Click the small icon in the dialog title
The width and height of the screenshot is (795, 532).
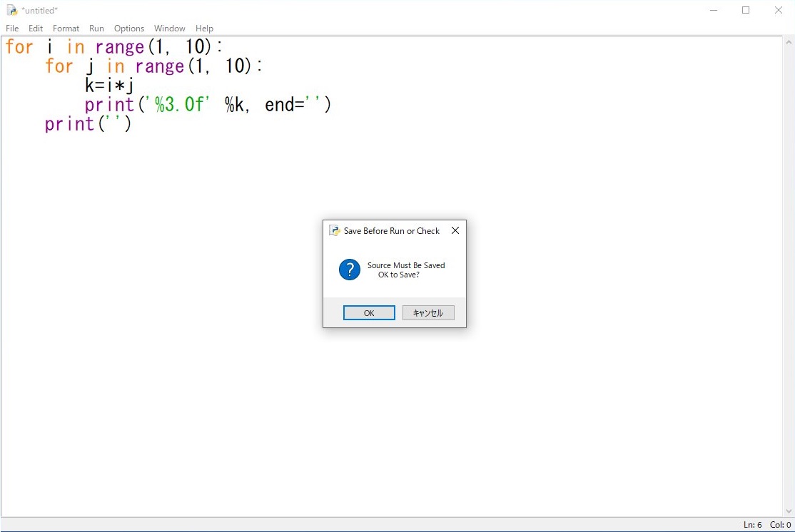pos(334,231)
